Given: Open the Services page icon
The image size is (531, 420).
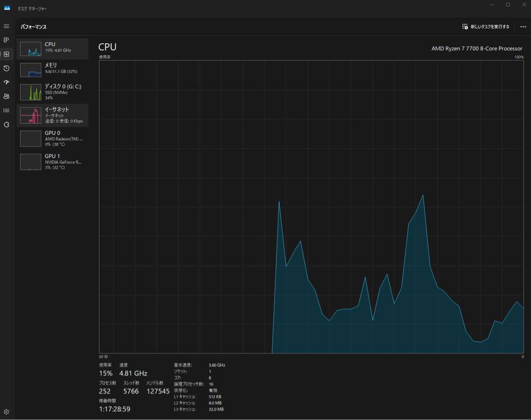Looking at the screenshot, I should (6, 125).
